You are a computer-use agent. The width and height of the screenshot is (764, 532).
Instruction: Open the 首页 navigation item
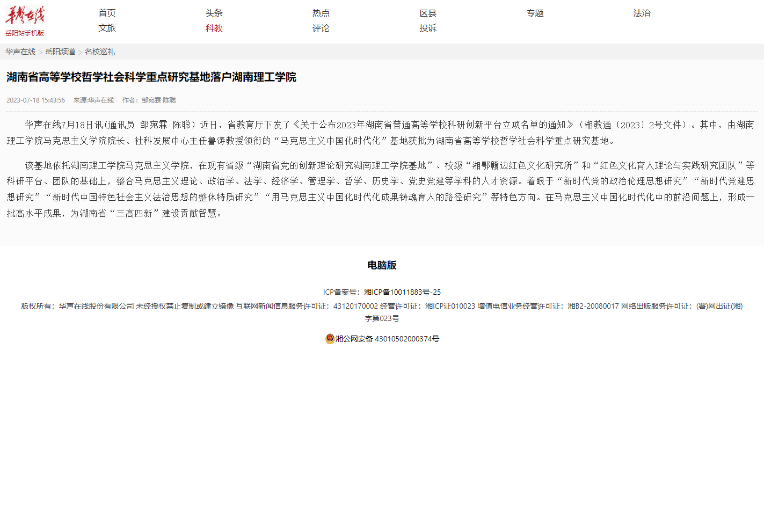107,13
